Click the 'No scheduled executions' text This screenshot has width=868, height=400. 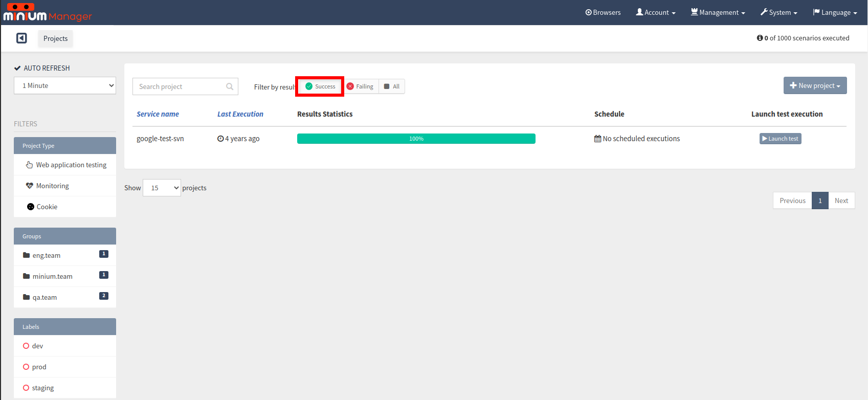click(x=641, y=139)
